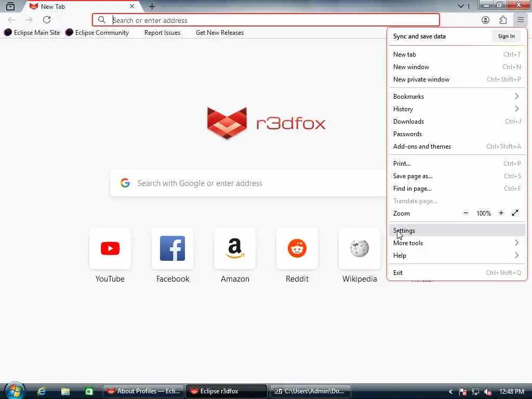Enter full screen via zoom arrows icon
The height and width of the screenshot is (399, 532).
(515, 213)
